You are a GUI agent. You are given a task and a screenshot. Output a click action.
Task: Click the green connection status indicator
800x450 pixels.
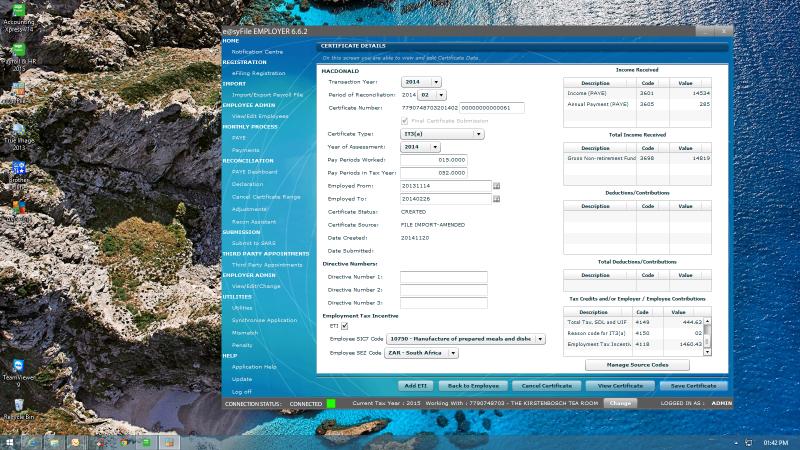(331, 403)
